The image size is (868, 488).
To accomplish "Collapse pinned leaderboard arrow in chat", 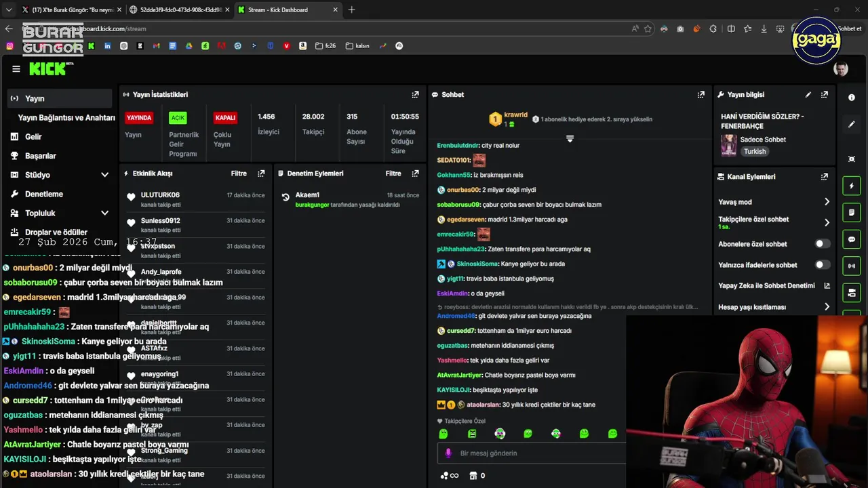I will (570, 139).
